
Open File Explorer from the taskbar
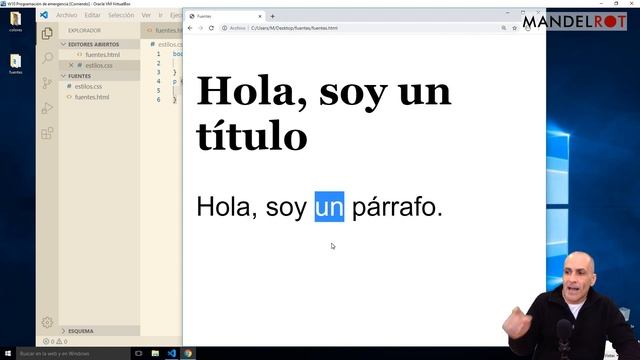(x=155, y=353)
